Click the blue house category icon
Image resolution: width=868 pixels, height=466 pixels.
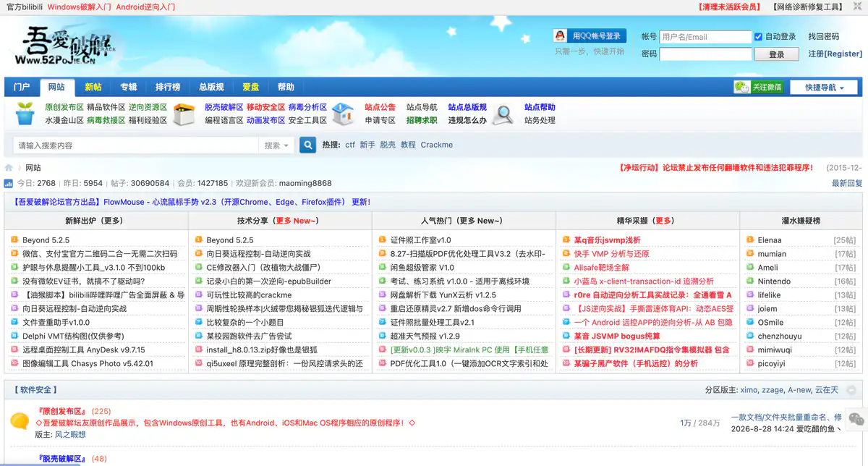tap(343, 114)
